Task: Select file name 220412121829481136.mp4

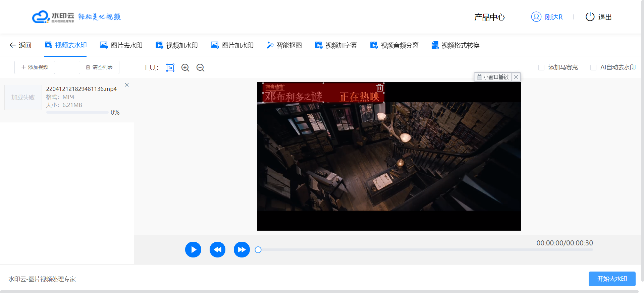Action: point(82,89)
